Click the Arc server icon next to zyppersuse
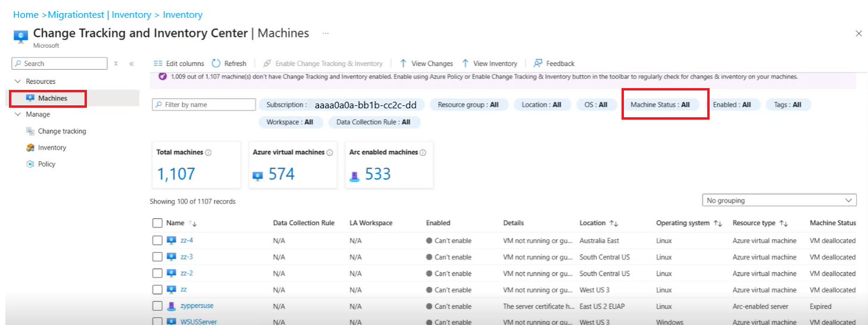 pyautogui.click(x=171, y=306)
